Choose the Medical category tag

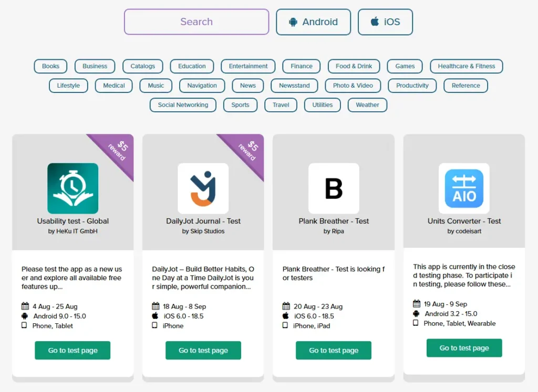pyautogui.click(x=114, y=86)
